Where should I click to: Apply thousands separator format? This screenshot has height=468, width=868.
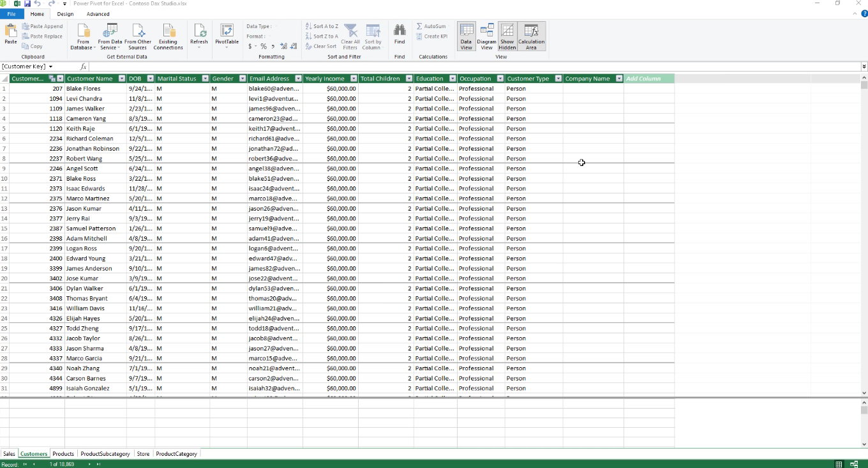click(x=273, y=47)
